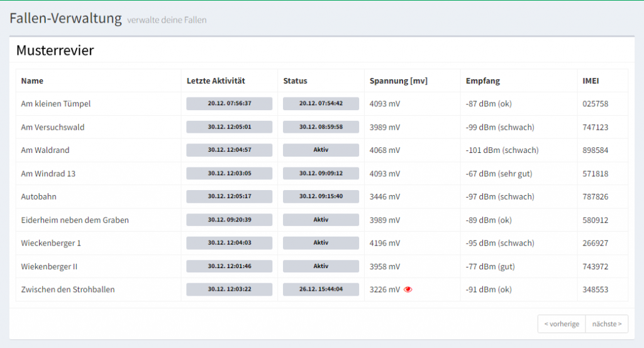Screen dimensions: 644x348
Task: Select the Am Waldrand Aktiv status badge
Action: [x=321, y=150]
